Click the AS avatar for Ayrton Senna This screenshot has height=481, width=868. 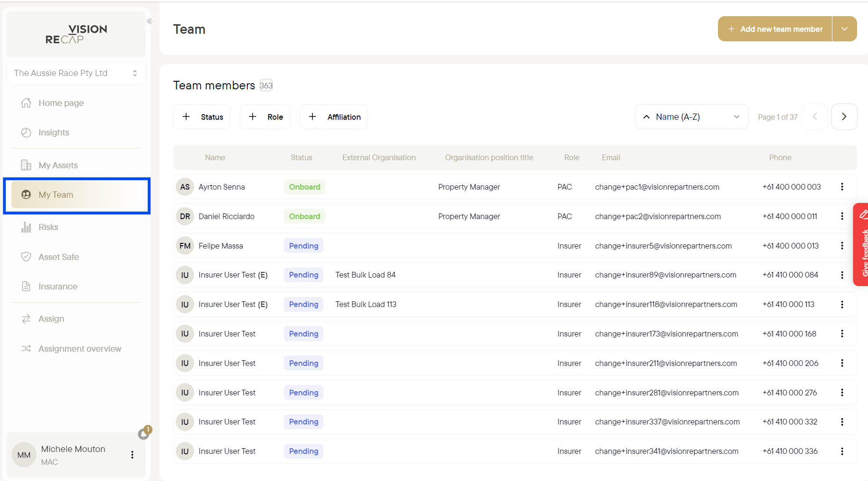[x=185, y=187]
